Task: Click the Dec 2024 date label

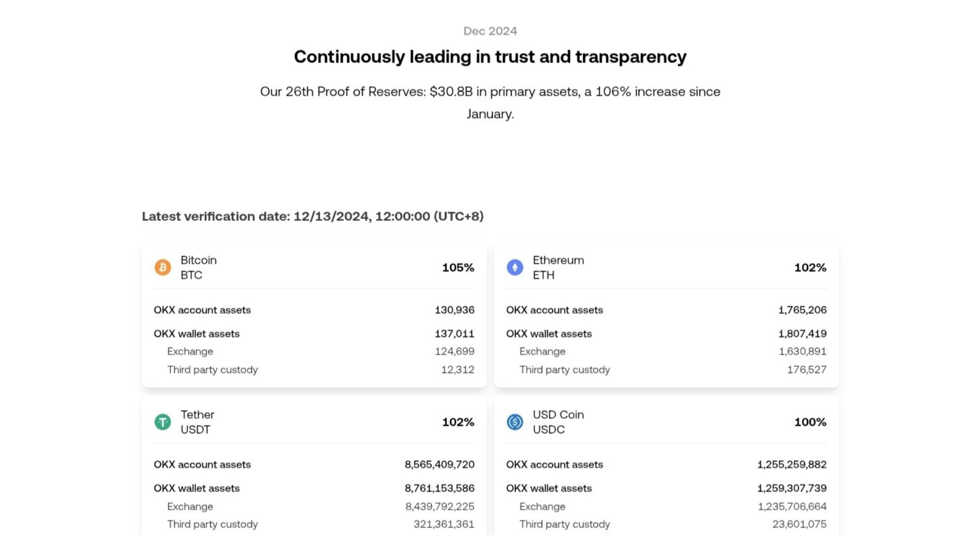Action: 490,31
